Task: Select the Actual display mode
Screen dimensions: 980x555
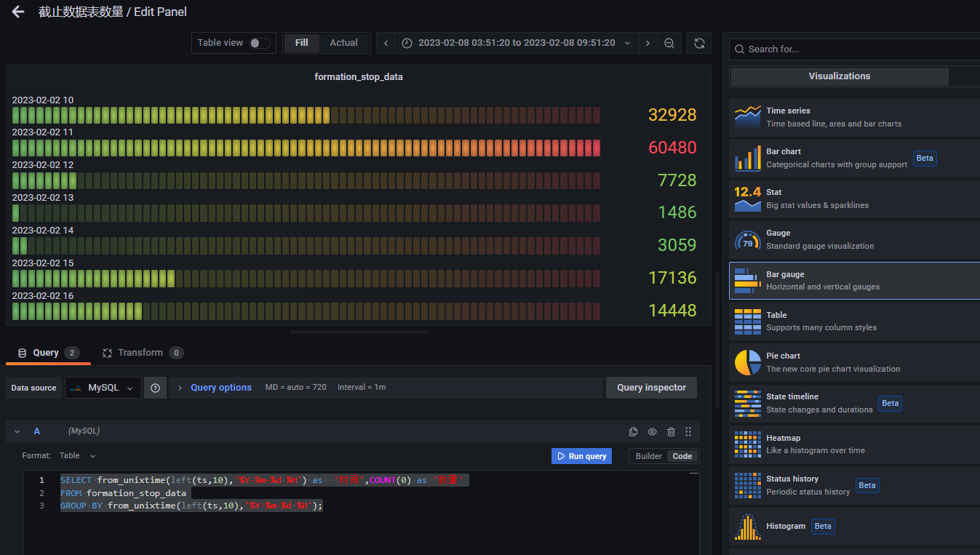Action: pyautogui.click(x=343, y=43)
